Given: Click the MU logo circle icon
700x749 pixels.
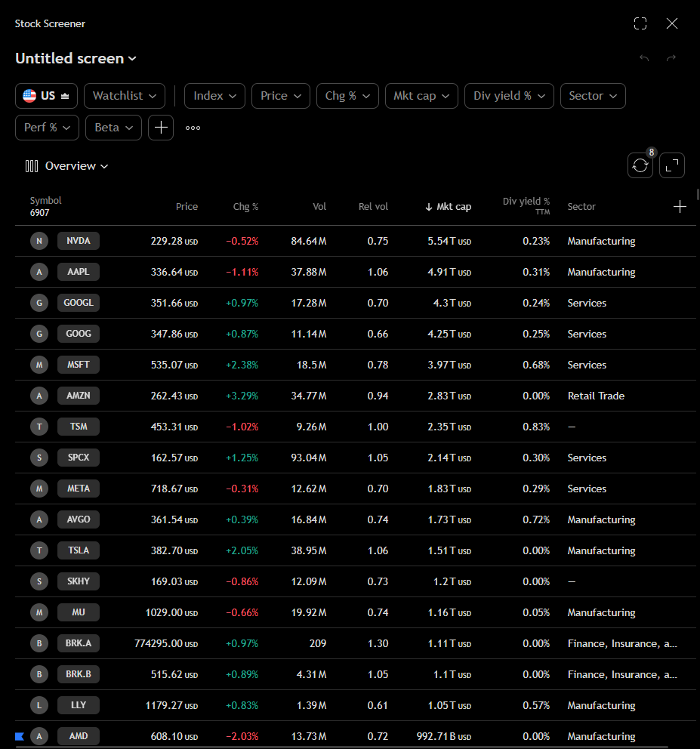Looking at the screenshot, I should click(x=39, y=612).
